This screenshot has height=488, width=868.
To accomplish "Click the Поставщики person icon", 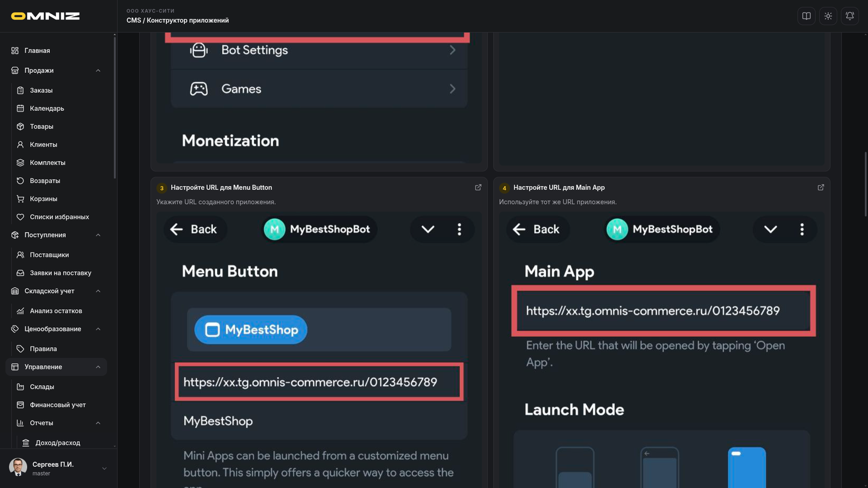I will pyautogui.click(x=20, y=255).
